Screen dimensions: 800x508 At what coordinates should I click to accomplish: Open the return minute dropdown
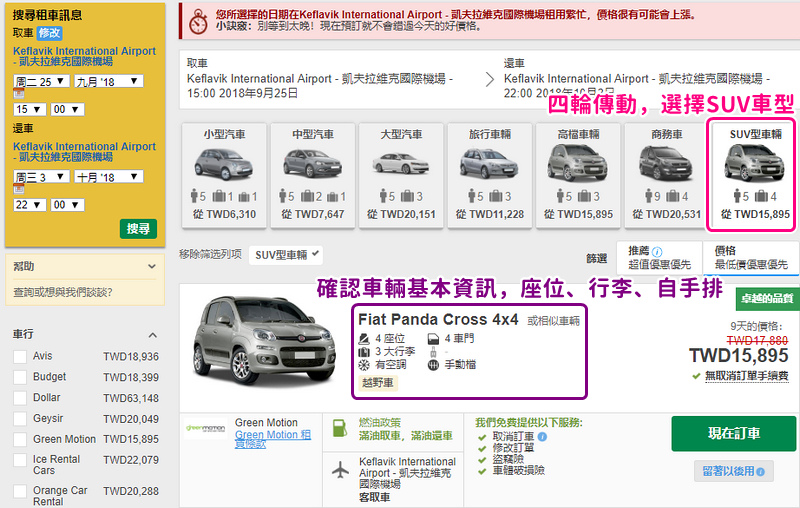pyautogui.click(x=67, y=205)
